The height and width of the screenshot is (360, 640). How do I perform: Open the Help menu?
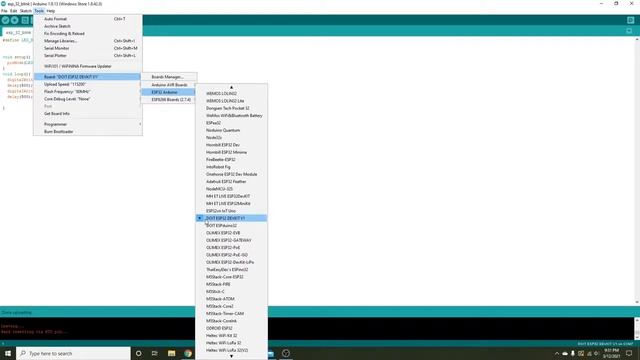tap(51, 11)
